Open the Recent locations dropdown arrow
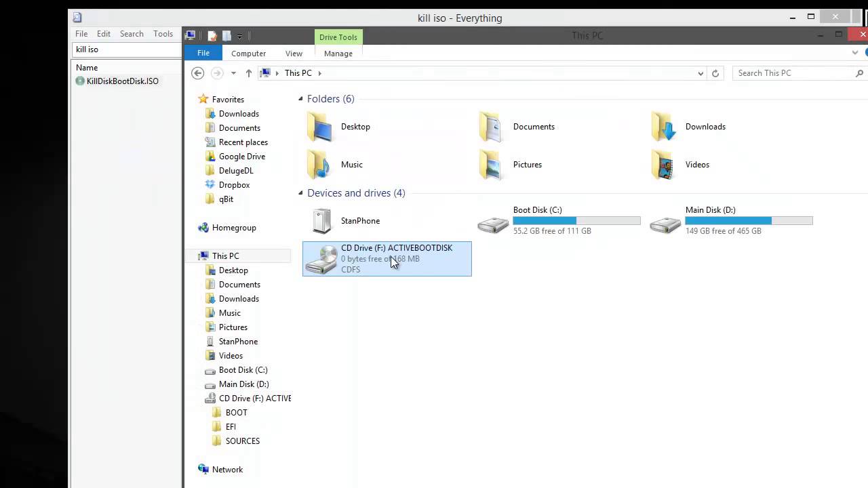Image resolution: width=868 pixels, height=488 pixels. 233,73
